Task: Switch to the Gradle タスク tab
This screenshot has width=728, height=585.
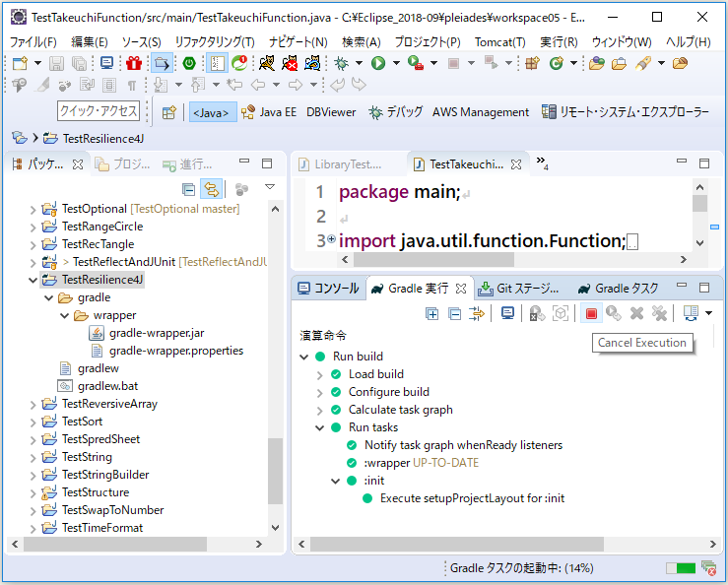Action: 618,289
